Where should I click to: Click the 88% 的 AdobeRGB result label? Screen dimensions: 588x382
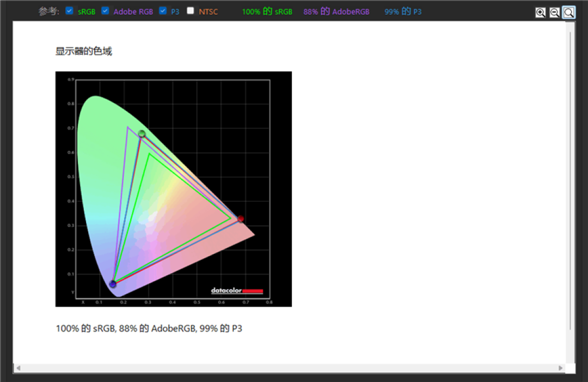(336, 11)
